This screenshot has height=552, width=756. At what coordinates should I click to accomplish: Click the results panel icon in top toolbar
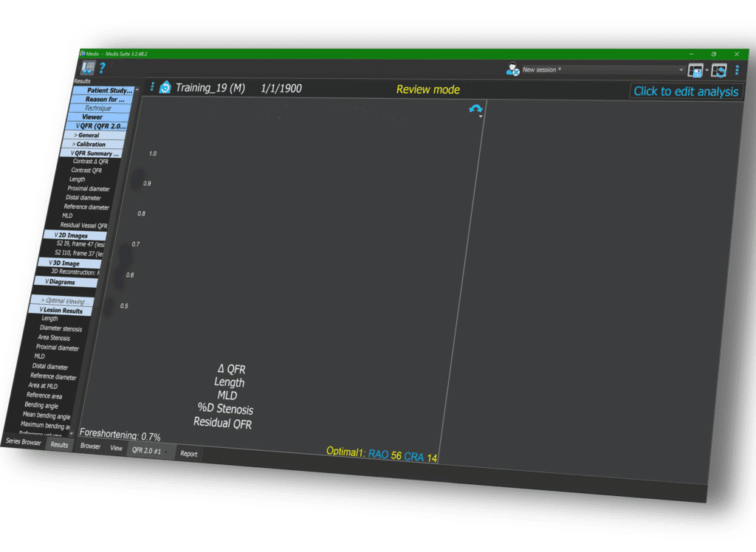(x=89, y=68)
